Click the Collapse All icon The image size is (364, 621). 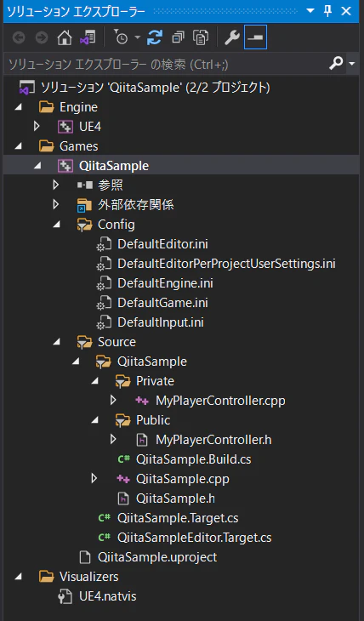178,37
